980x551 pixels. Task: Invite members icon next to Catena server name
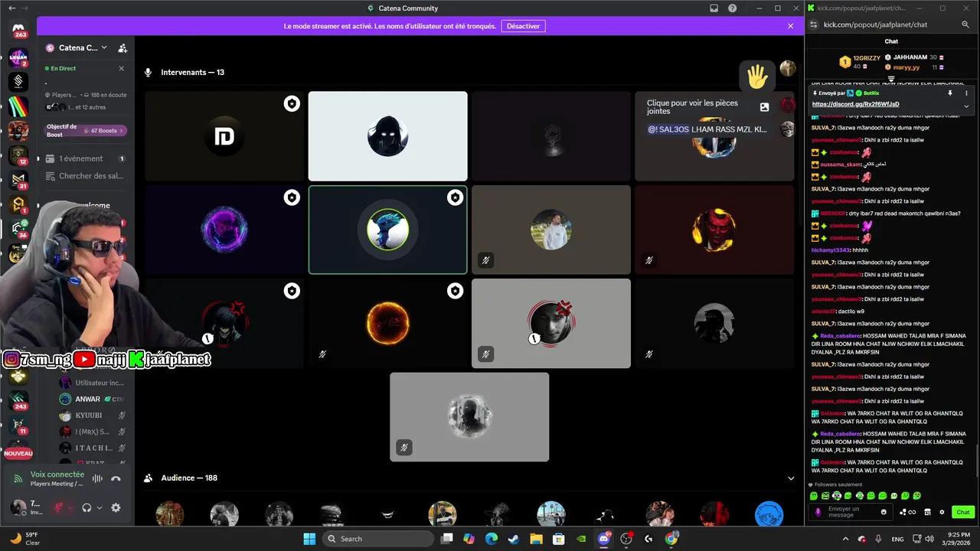point(122,47)
